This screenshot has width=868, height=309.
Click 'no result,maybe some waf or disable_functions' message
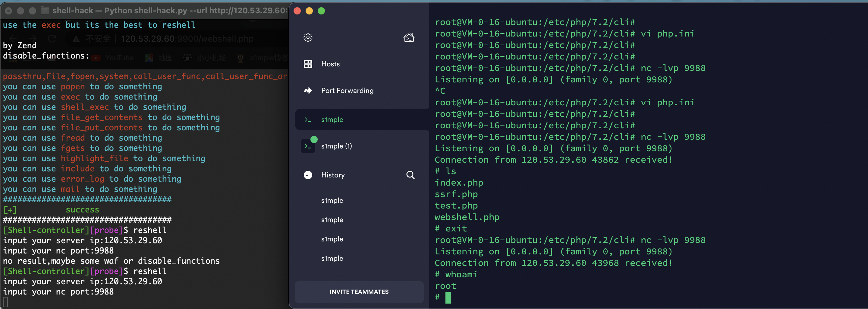(x=112, y=261)
